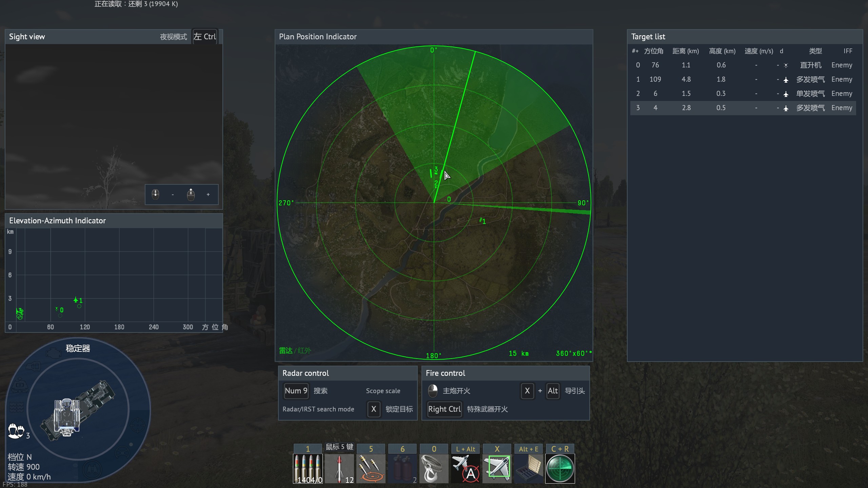868x488 pixels.
Task: Click the 距离 (km) column header
Action: 685,51
